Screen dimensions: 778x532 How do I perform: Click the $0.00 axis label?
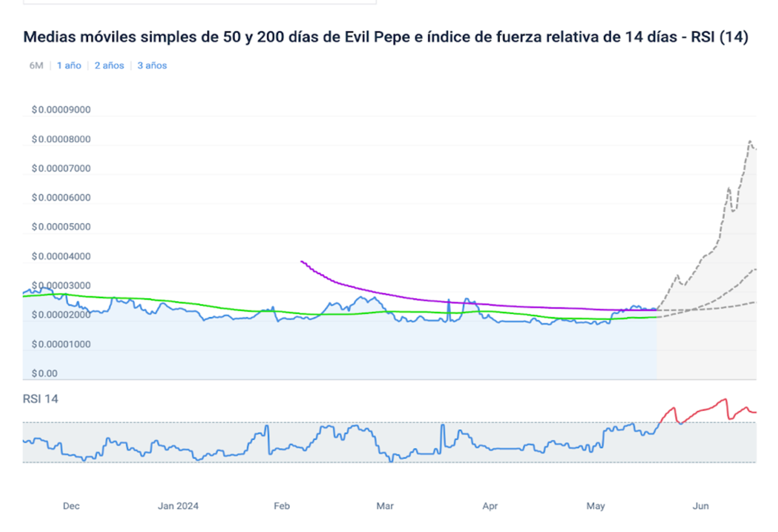(x=45, y=373)
